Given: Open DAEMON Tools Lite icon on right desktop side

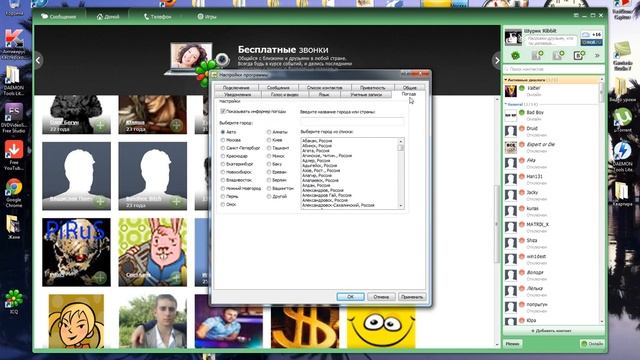Looking at the screenshot, I should [x=622, y=157].
